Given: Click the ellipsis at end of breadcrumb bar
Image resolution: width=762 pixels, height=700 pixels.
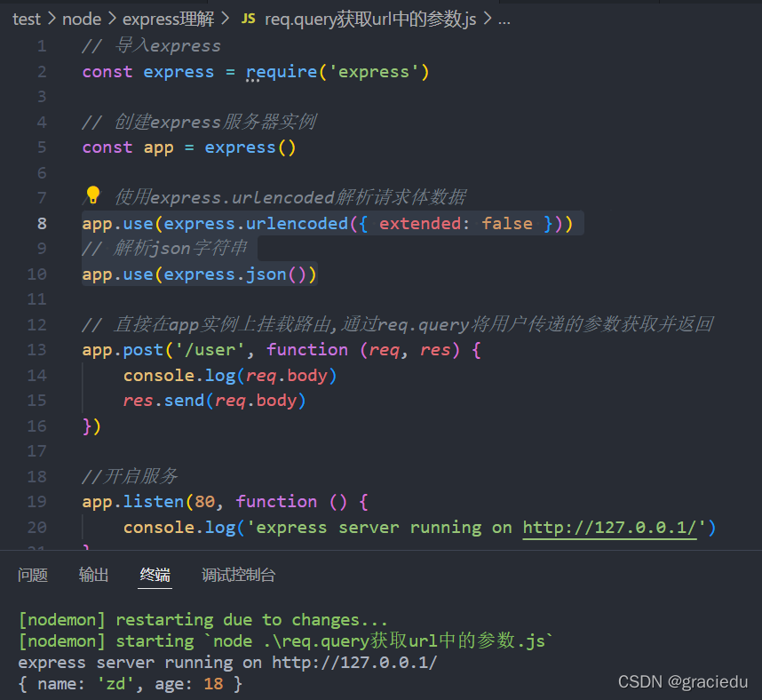Looking at the screenshot, I should 504,19.
